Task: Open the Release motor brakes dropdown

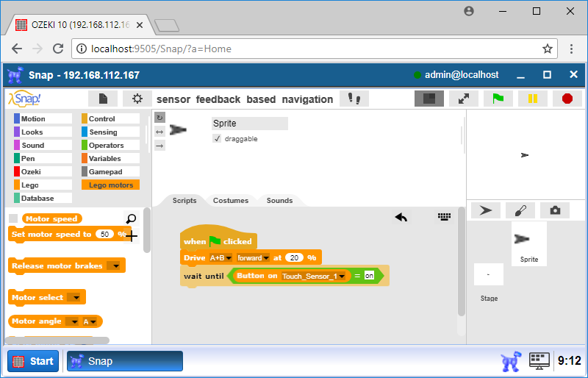Action: 114,265
